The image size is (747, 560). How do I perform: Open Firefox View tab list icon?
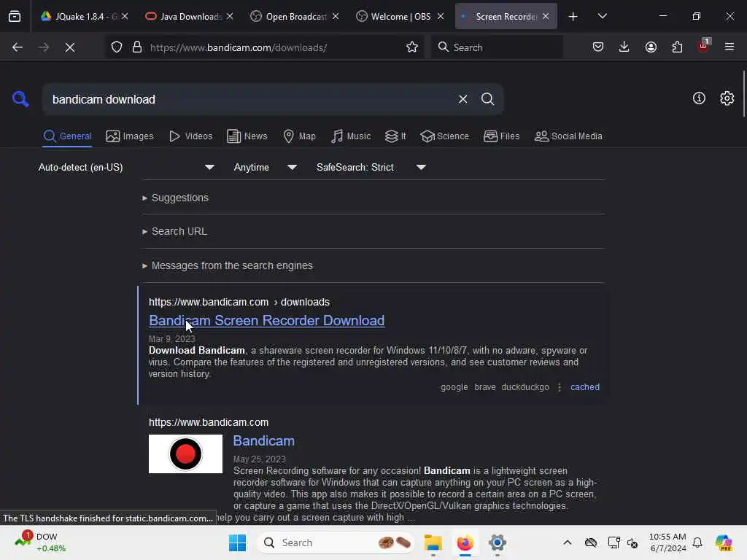coord(15,16)
